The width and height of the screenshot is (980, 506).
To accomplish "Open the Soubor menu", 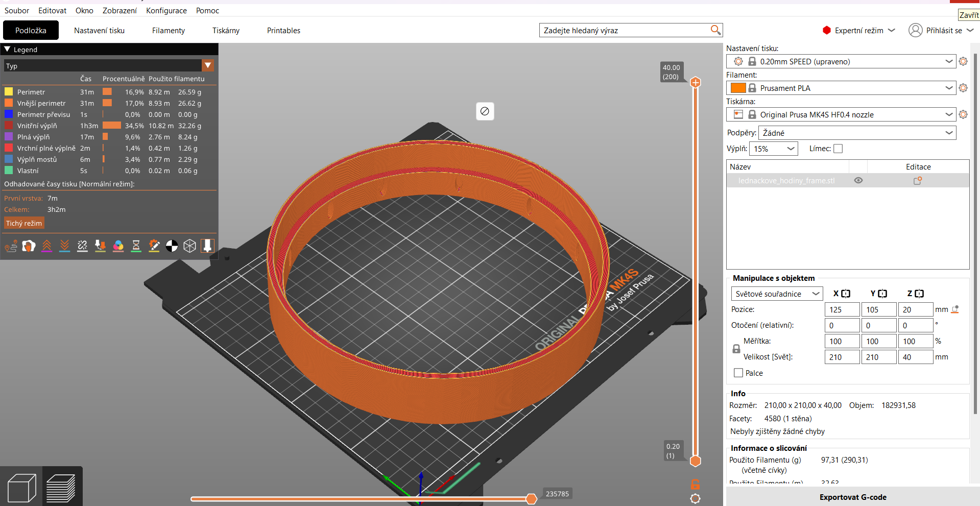I will [x=17, y=10].
